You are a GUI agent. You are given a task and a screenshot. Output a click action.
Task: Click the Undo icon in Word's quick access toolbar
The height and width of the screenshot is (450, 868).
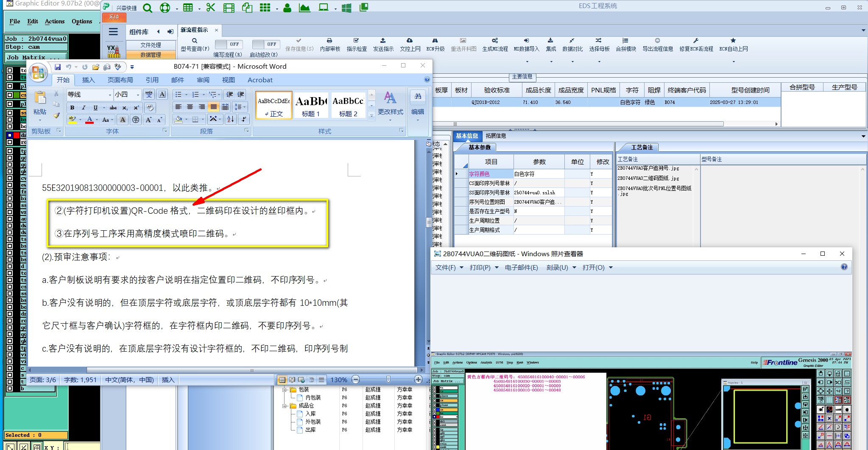point(68,67)
